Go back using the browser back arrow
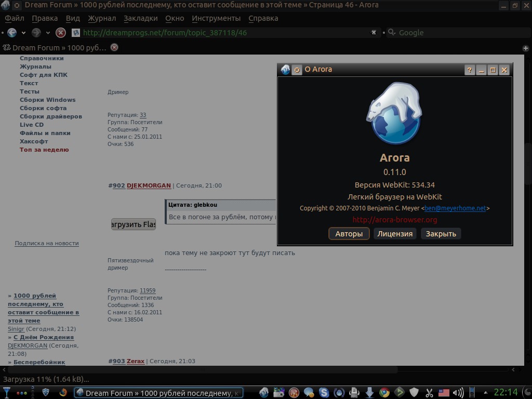 tap(12, 33)
